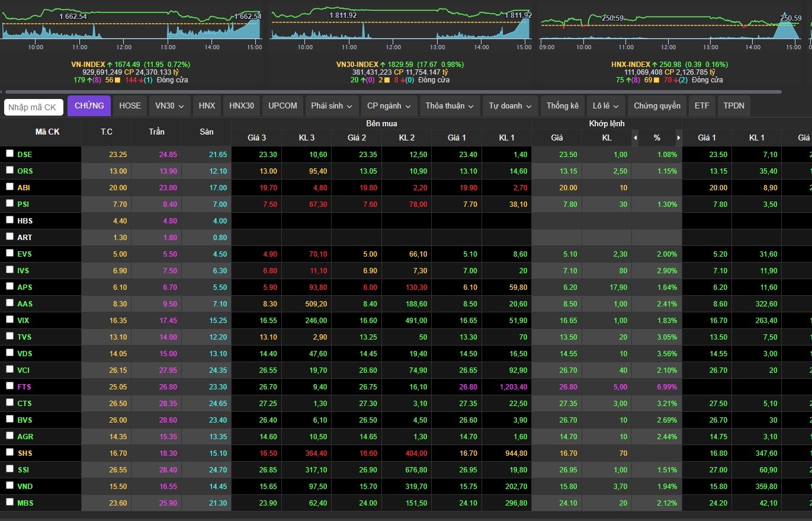Click the left arrow beside % column header

pos(636,138)
